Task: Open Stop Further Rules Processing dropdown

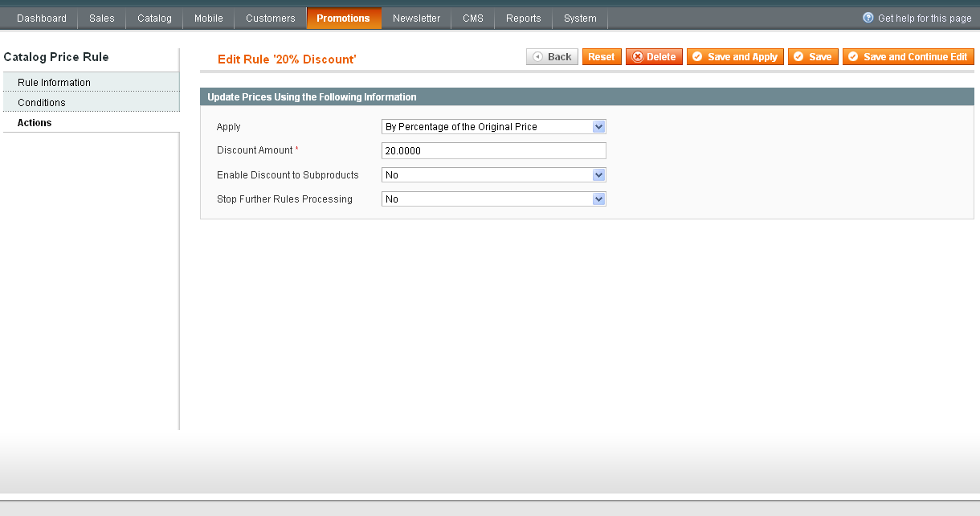Action: click(493, 199)
